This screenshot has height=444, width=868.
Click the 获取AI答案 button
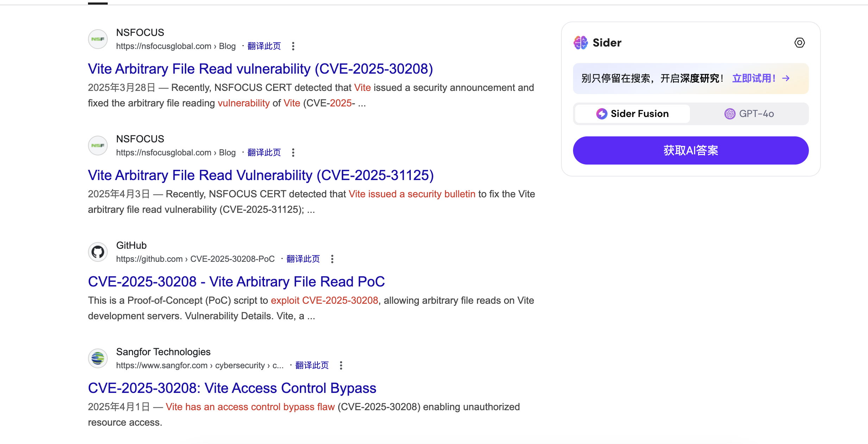pos(691,150)
